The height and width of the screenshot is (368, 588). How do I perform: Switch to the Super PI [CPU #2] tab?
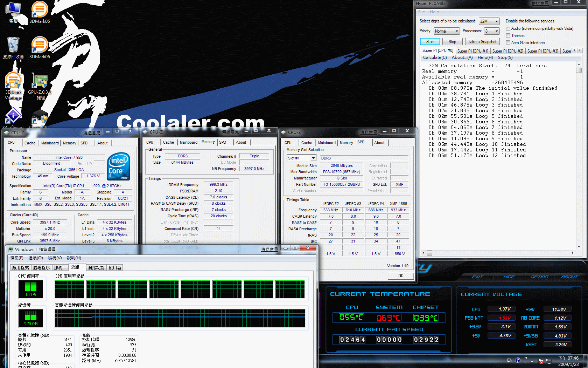pyautogui.click(x=507, y=51)
